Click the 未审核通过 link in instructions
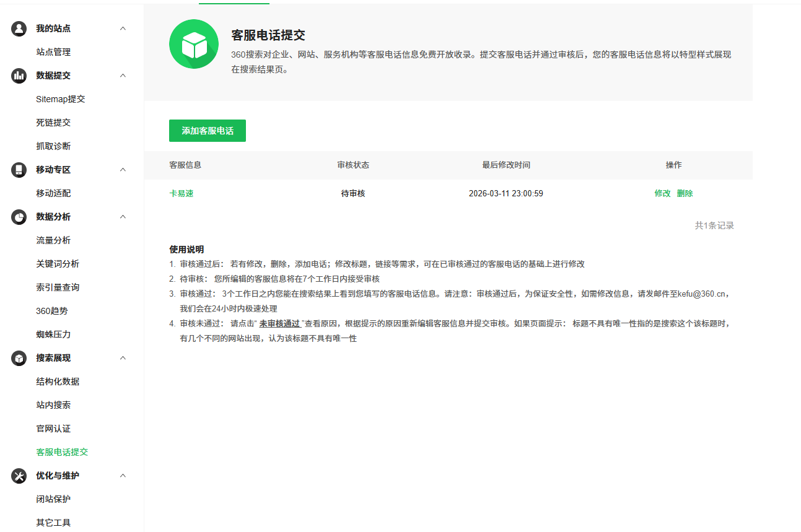801x532 pixels. (279, 323)
